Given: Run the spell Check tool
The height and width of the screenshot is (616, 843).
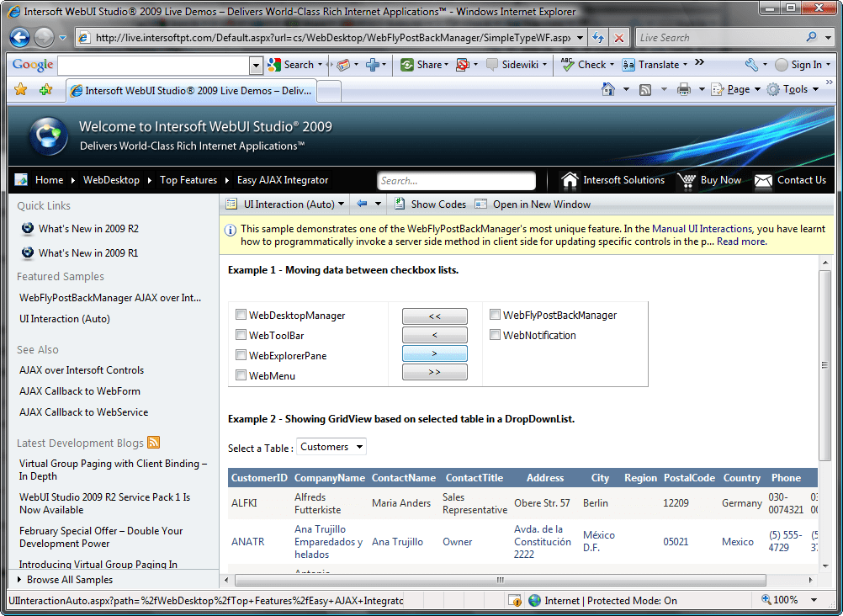Looking at the screenshot, I should (x=586, y=64).
